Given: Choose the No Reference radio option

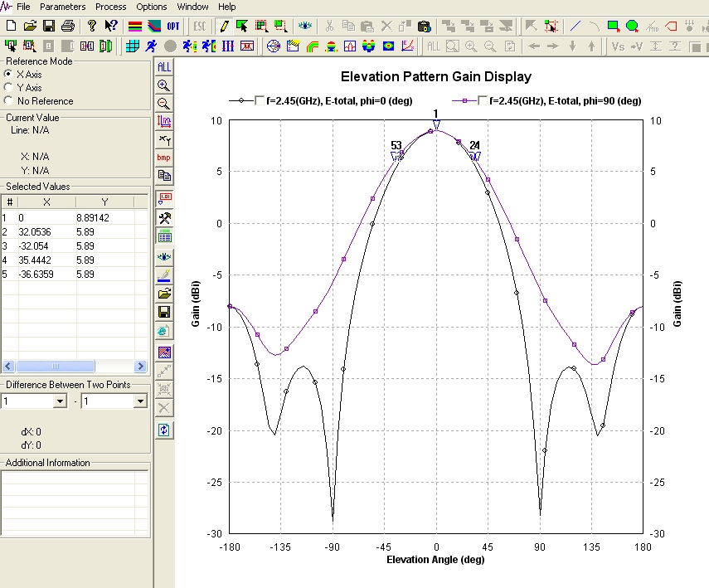Looking at the screenshot, I should (9, 101).
